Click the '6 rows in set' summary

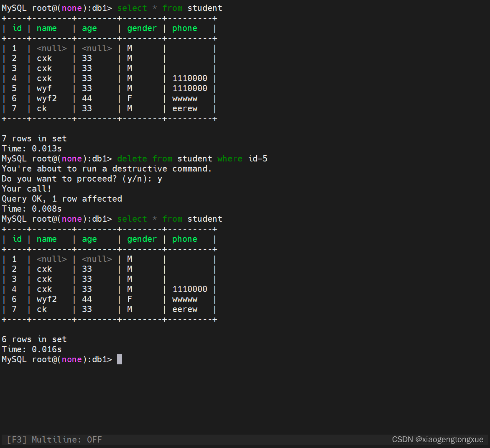[34, 340]
